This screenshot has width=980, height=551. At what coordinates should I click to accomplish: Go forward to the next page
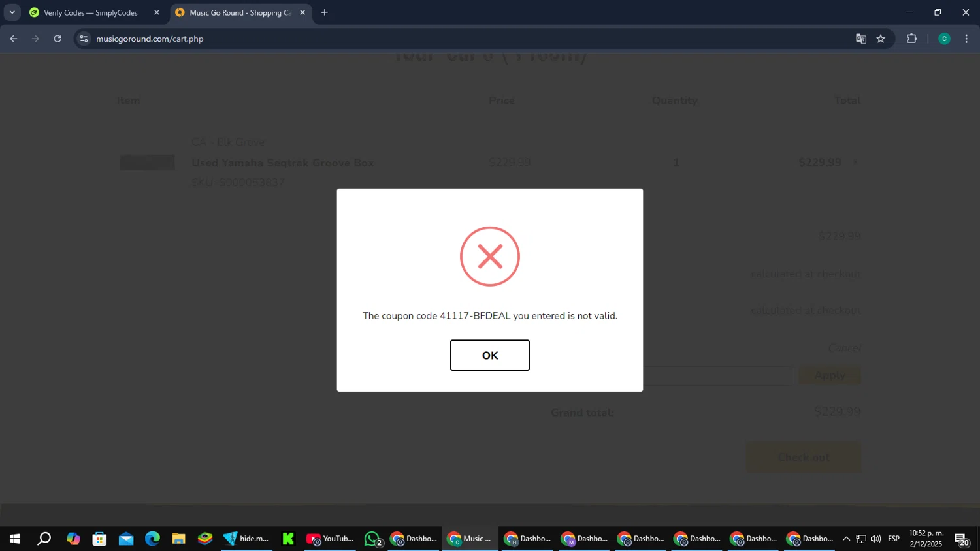[x=35, y=39]
